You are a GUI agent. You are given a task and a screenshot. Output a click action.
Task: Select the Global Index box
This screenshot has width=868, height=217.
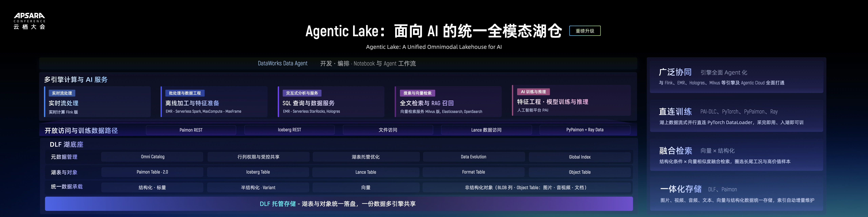pos(580,157)
